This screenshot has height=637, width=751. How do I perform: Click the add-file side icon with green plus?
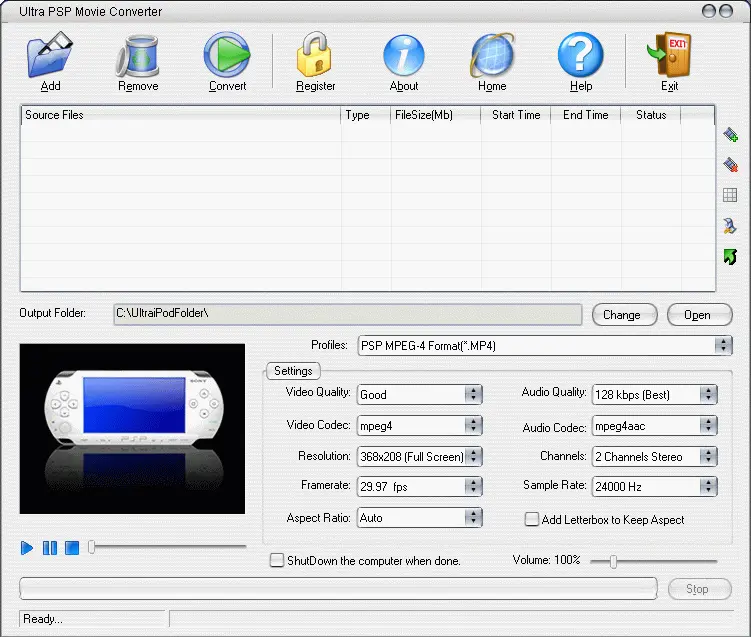730,135
